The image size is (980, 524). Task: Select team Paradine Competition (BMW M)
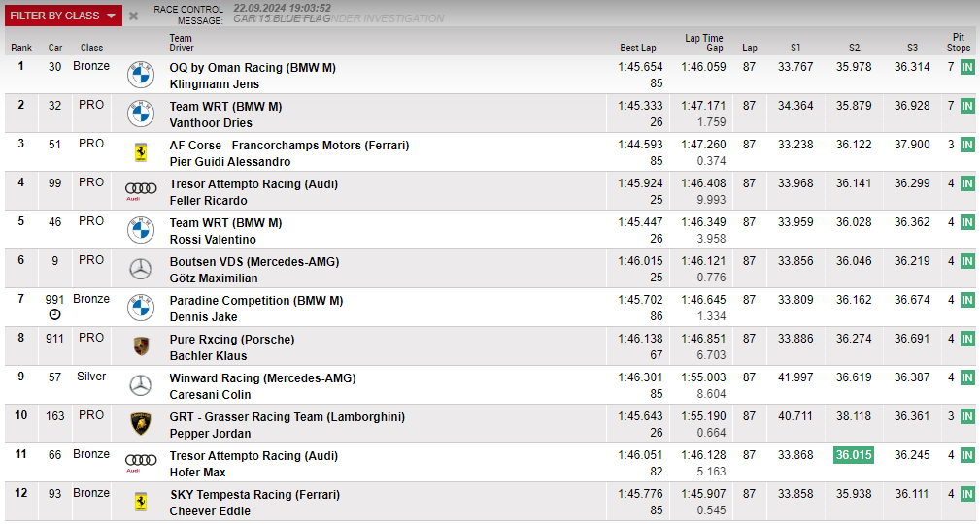coord(256,301)
